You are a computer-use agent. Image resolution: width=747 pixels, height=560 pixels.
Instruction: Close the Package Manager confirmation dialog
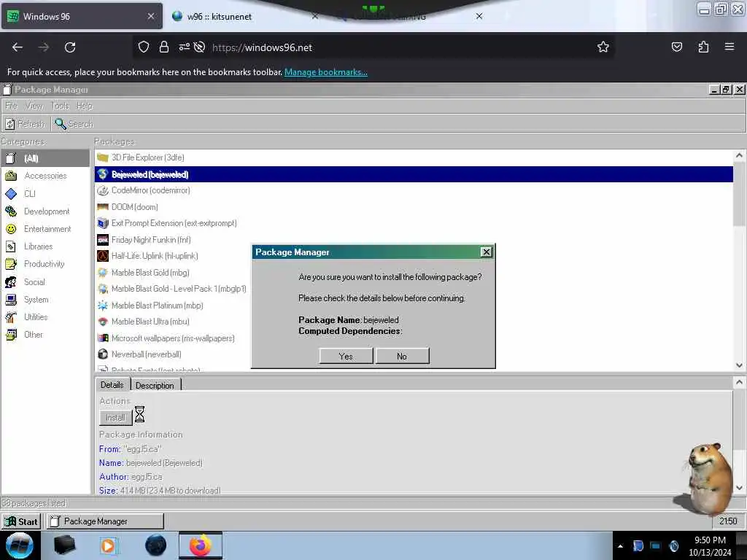(486, 252)
